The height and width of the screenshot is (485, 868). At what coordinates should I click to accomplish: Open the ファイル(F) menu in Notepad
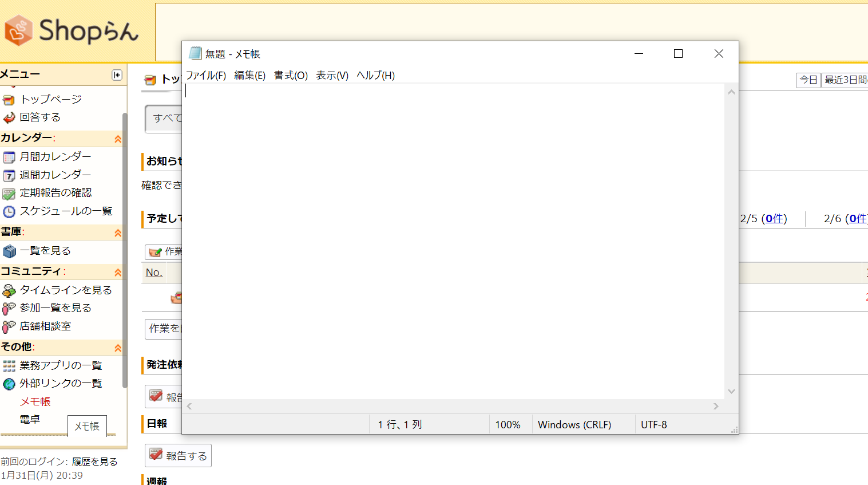tap(206, 76)
